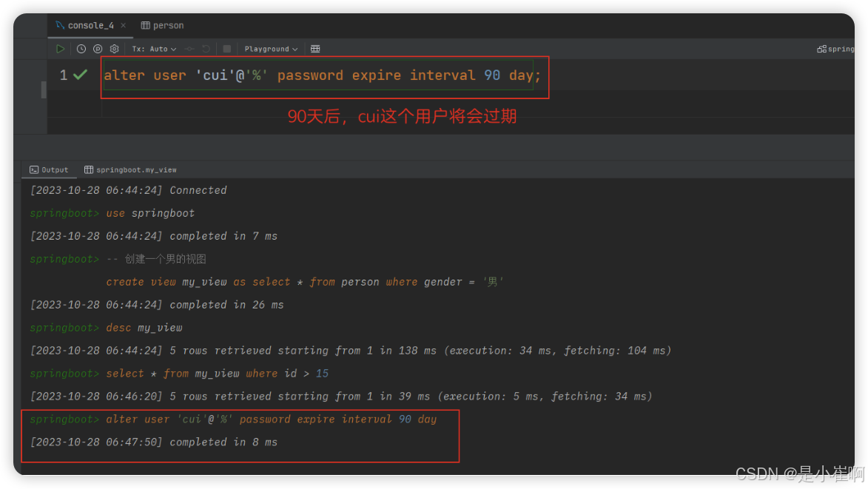
Task: Click the rollback transaction icon
Action: coord(206,49)
